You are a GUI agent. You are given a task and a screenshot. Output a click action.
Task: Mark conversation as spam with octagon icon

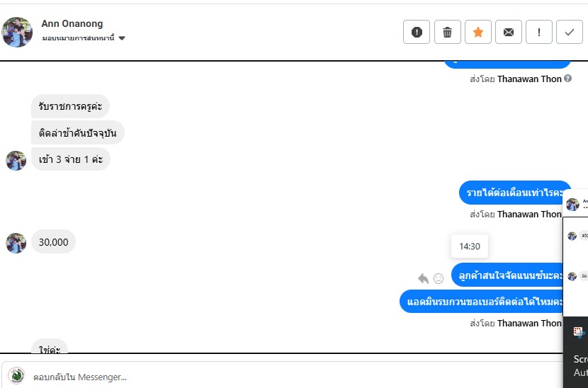tap(417, 33)
